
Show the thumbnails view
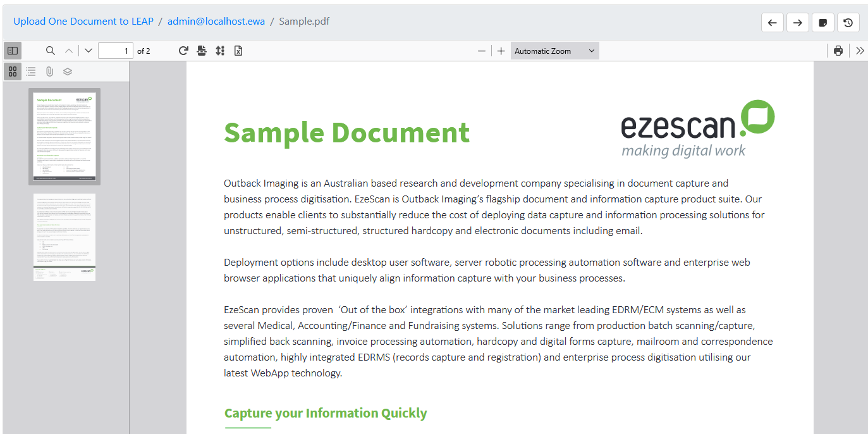(x=13, y=71)
